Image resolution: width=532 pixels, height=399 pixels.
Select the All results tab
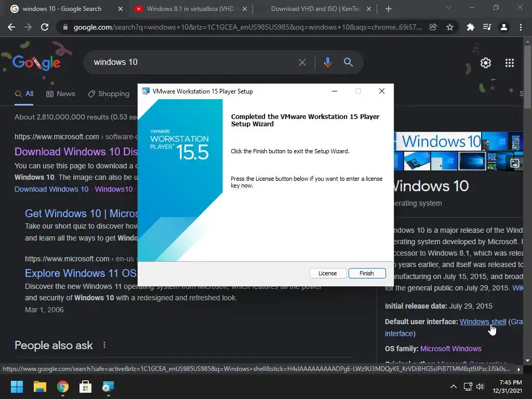coord(24,94)
